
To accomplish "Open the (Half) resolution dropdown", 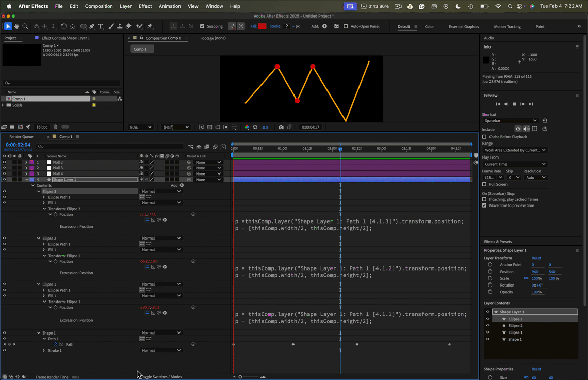I will coord(176,128).
